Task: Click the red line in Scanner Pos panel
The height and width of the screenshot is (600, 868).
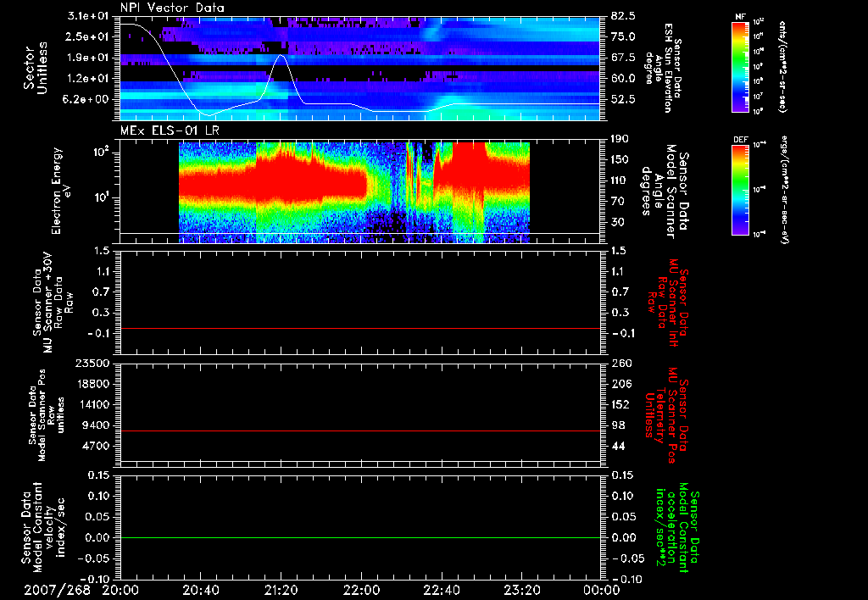Action: 360,431
